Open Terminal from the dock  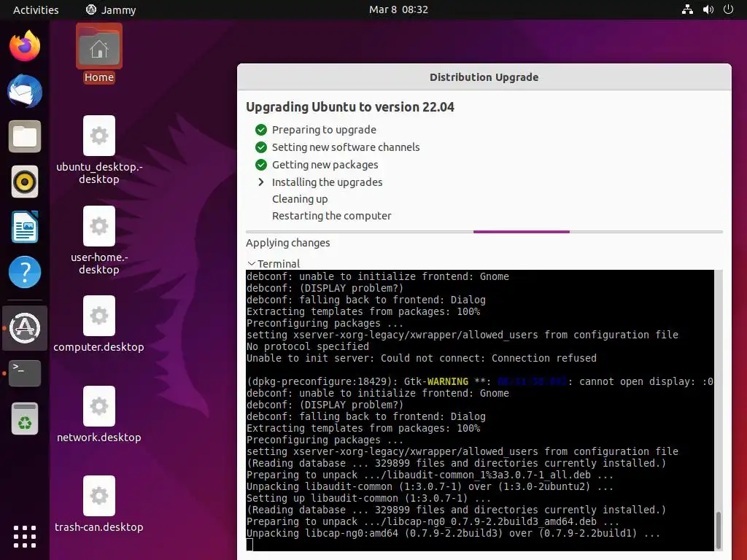click(25, 373)
